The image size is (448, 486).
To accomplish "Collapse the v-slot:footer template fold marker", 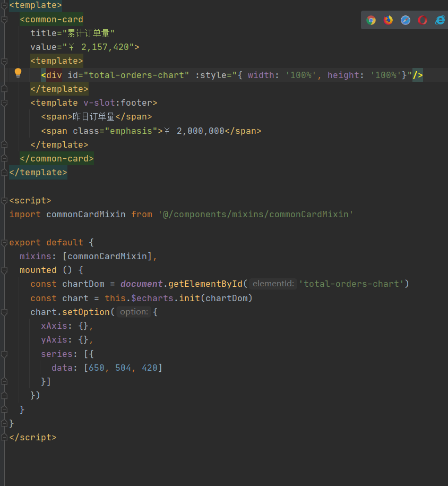I will coord(4,103).
